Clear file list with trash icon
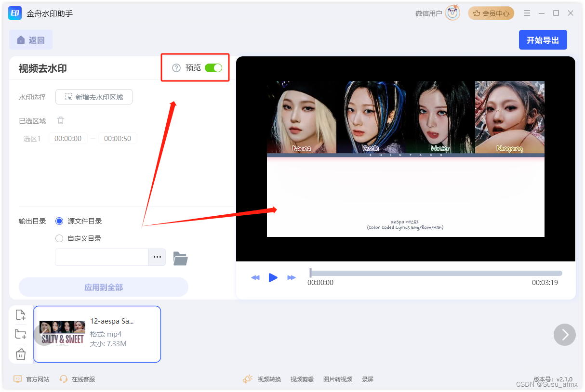585x392 pixels. point(20,355)
